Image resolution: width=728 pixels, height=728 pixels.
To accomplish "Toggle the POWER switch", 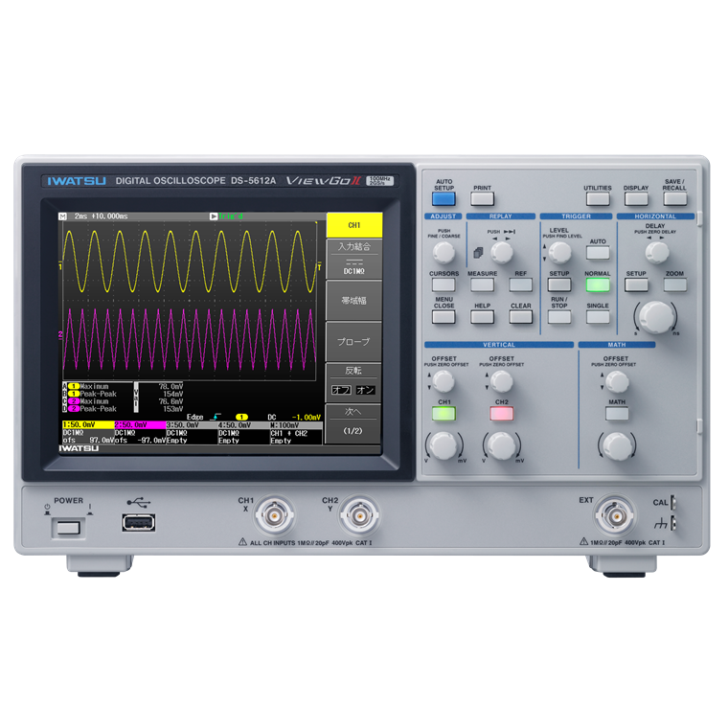I will (68, 526).
